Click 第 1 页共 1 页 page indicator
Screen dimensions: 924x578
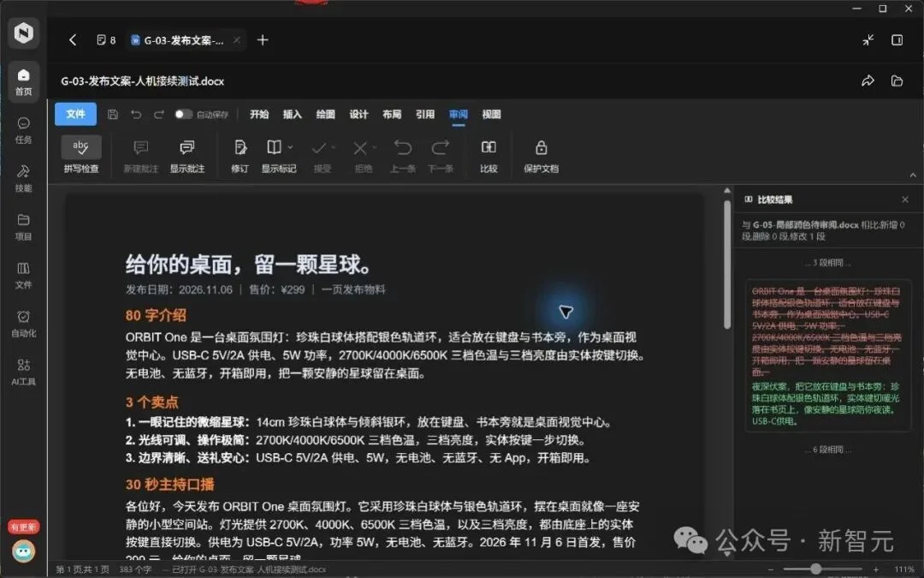pyautogui.click(x=82, y=569)
